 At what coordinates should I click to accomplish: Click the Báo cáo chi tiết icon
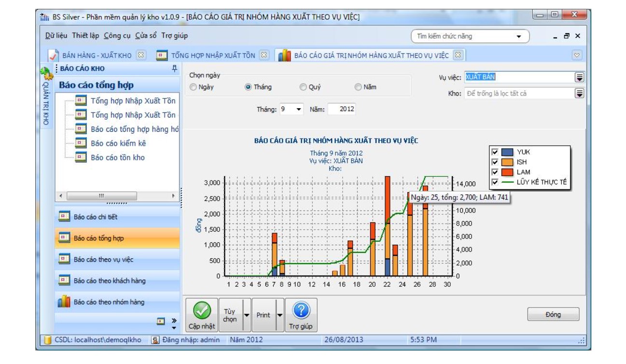(x=64, y=217)
